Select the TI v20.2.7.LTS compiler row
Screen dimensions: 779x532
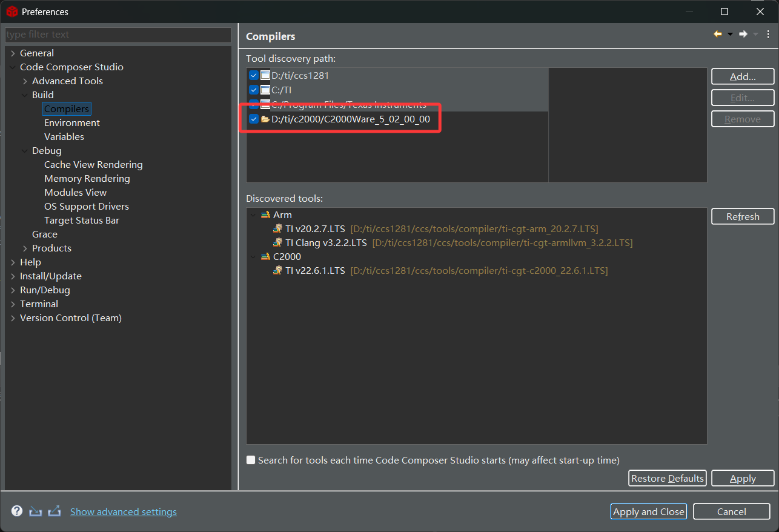click(x=442, y=229)
